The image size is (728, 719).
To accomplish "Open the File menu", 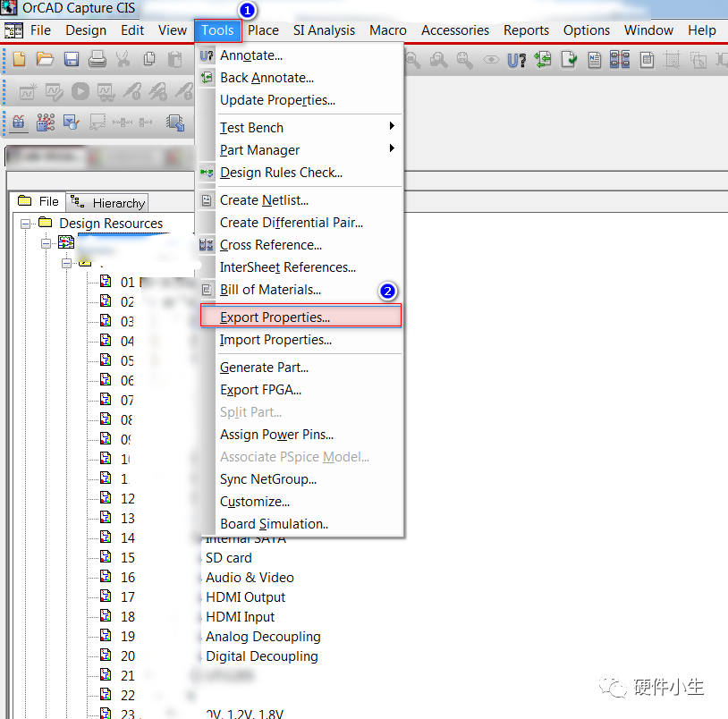I will [x=40, y=30].
